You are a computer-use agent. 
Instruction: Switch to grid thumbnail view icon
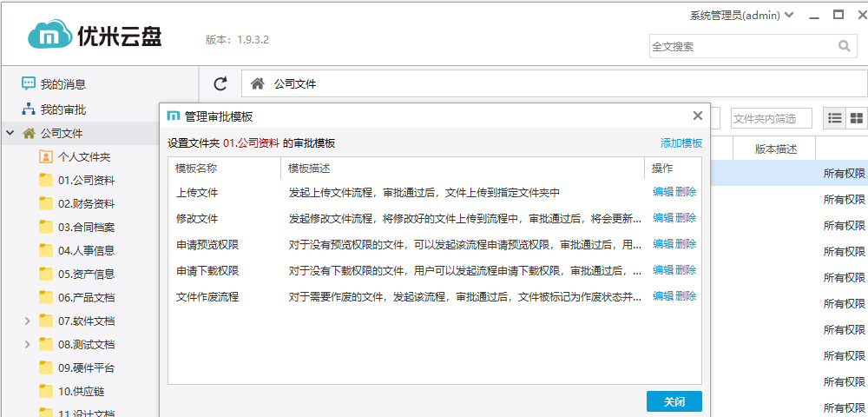[x=856, y=118]
